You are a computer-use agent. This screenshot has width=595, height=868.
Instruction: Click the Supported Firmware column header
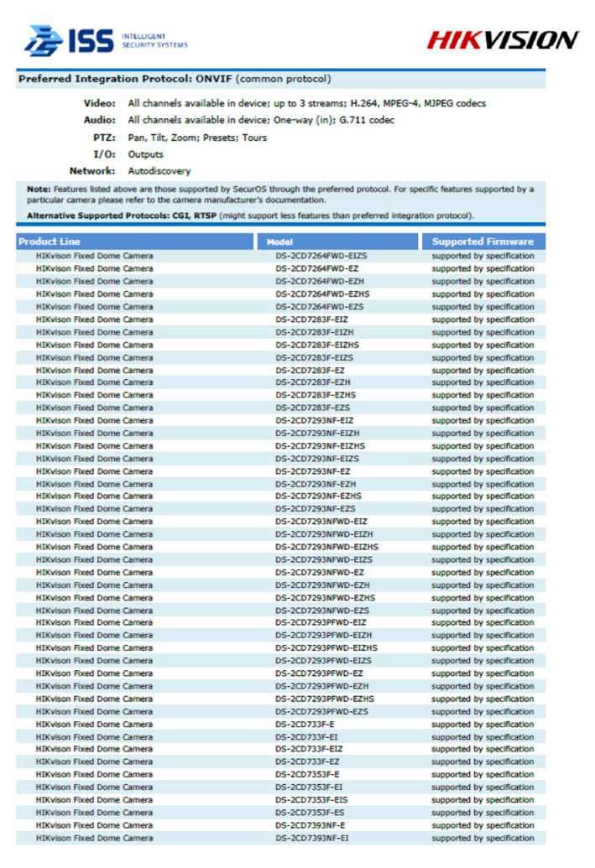point(483,242)
